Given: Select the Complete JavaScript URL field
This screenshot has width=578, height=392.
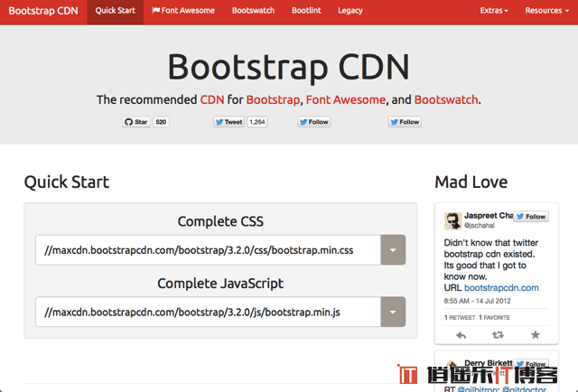Looking at the screenshot, I should coord(208,312).
